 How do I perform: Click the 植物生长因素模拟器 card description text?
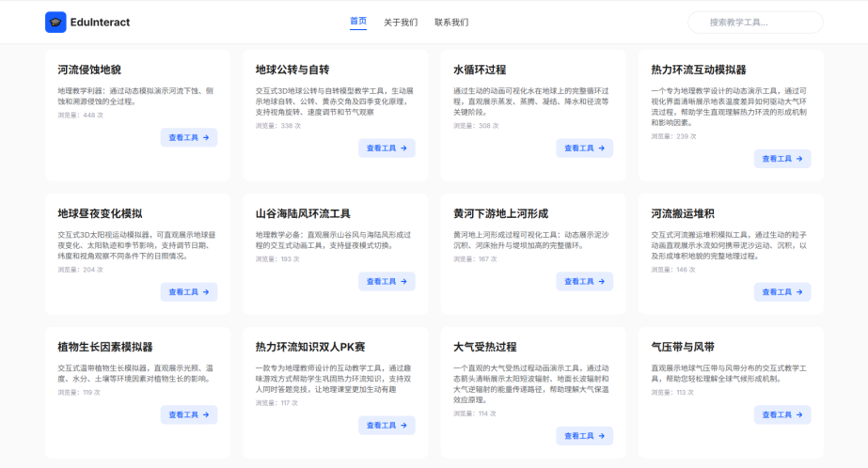(x=136, y=373)
